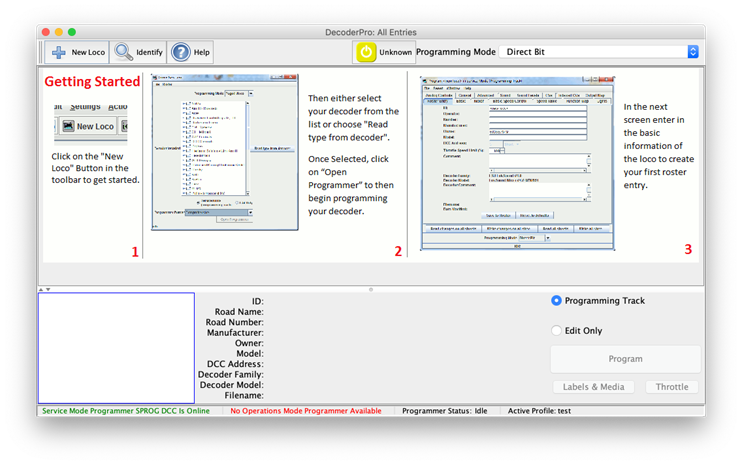The height and width of the screenshot is (465, 742).
Task: Click the Programmer Status: Idle text
Action: coord(444,411)
